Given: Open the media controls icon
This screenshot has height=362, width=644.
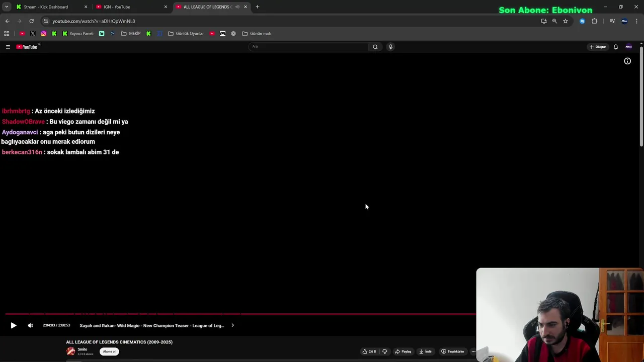Looking at the screenshot, I should (612, 21).
